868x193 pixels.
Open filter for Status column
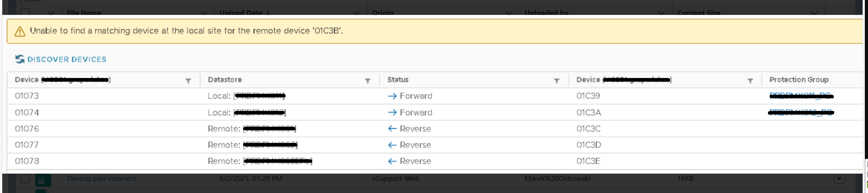pyautogui.click(x=557, y=81)
